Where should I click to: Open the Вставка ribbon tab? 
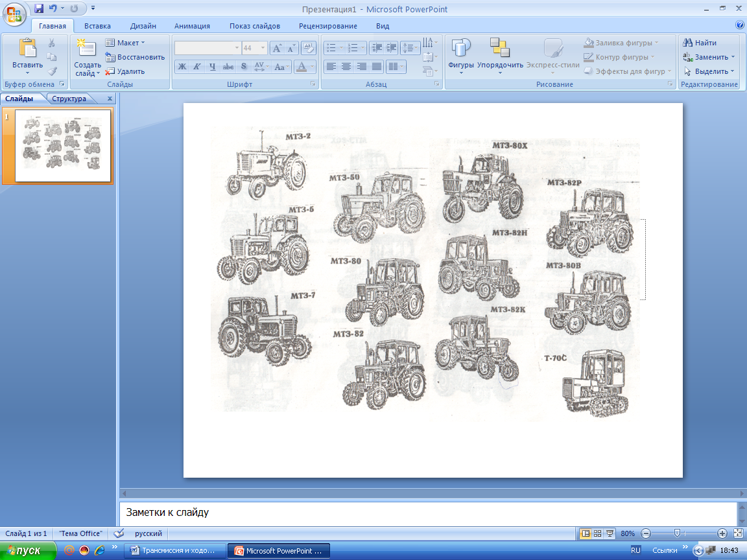pyautogui.click(x=97, y=26)
